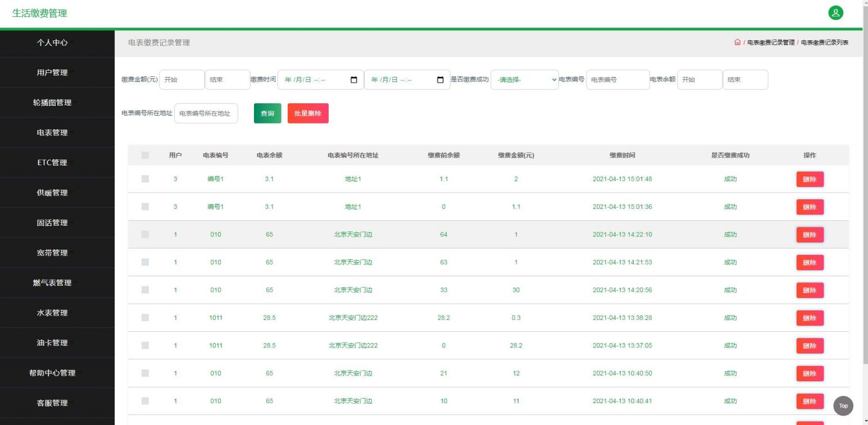Click the 批量删除 button
Screen dimensions: 868x425
point(308,113)
